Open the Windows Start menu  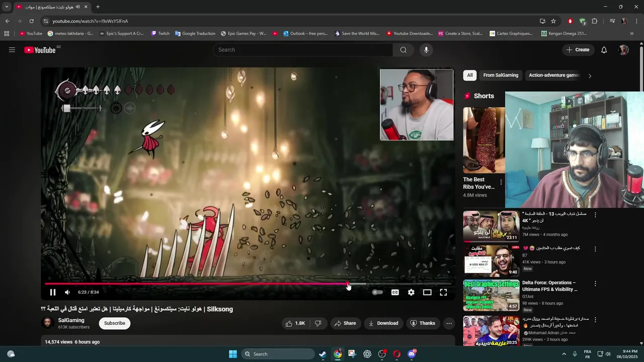[233, 354]
